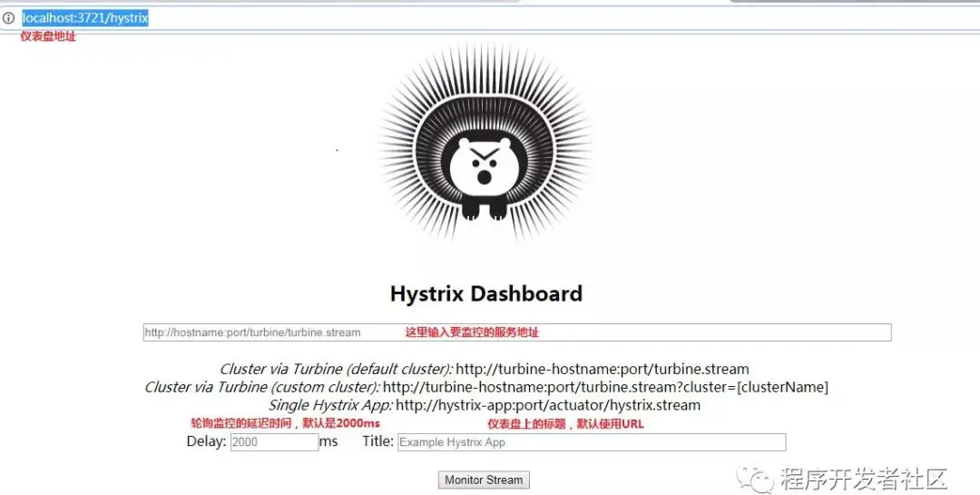980x495 pixels.
Task: Click the 'Delay:' label
Action: pos(206,441)
